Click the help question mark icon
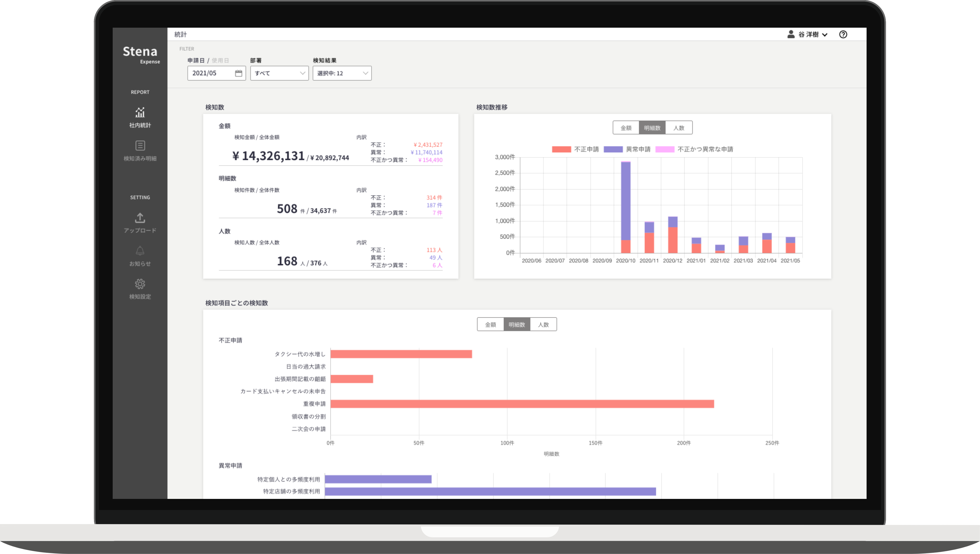This screenshot has width=980, height=554. 843,35
